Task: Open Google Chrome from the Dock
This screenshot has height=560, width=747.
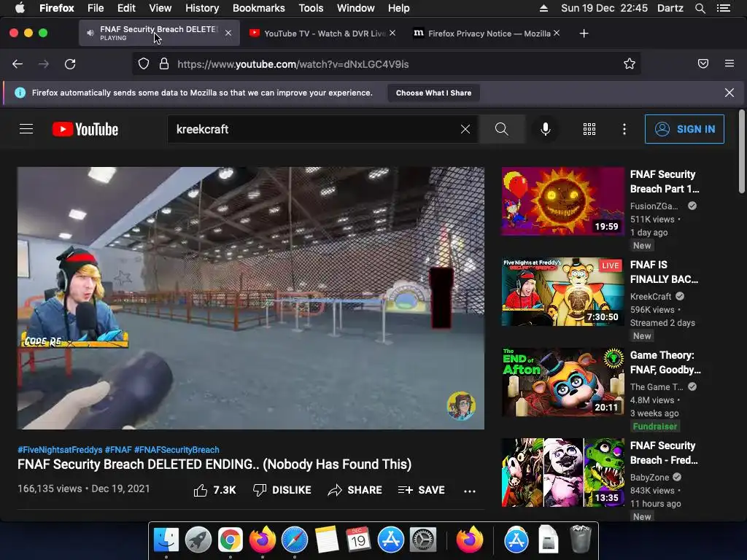Action: [x=230, y=540]
